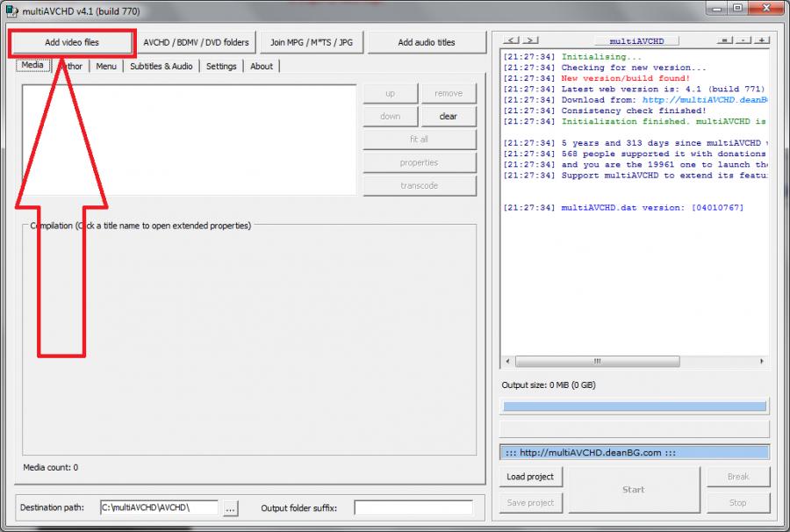
Task: Click the multiAVCHD label above the log
Action: [x=637, y=40]
